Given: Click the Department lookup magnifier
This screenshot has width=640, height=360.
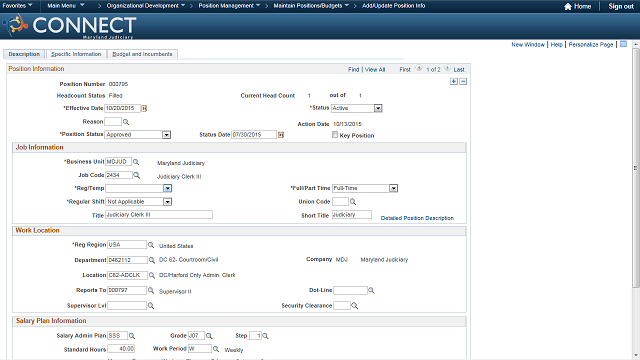Looking at the screenshot, I should [151, 260].
